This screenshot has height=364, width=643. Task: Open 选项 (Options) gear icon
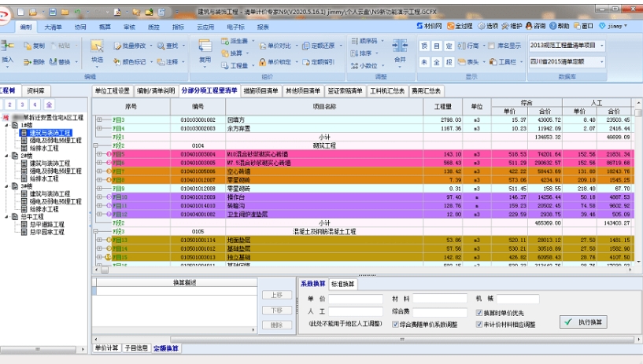click(482, 26)
